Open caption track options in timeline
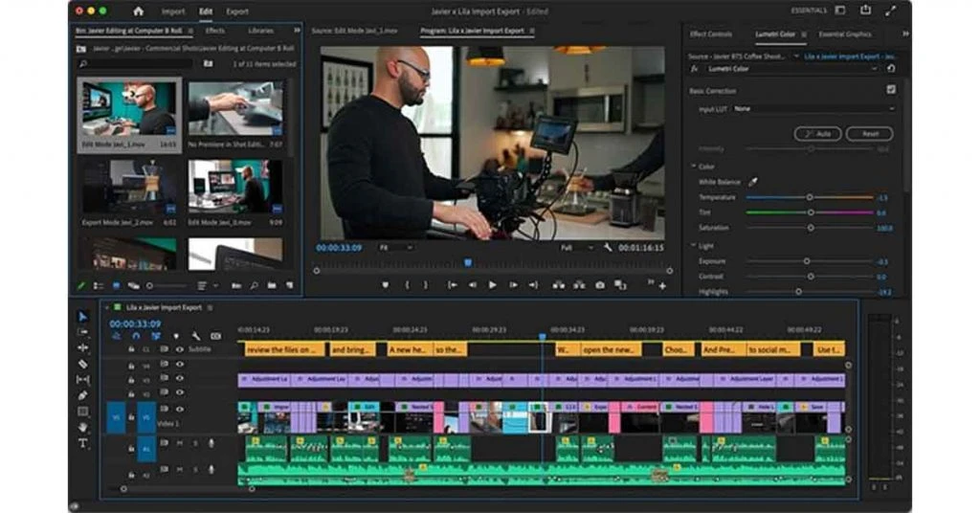980x513 pixels. 215,336
